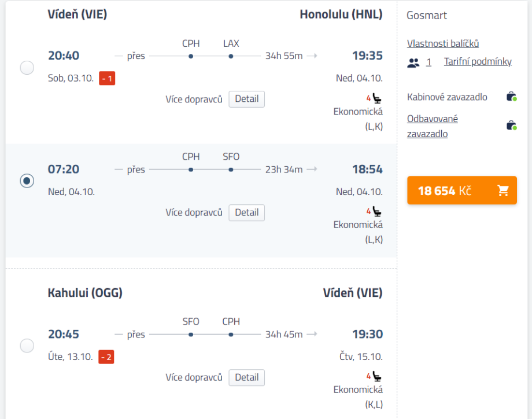The width and height of the screenshot is (532, 419).
Task: Click seat icon for the Kahului 20:45 flight
Action: pyautogui.click(x=376, y=376)
